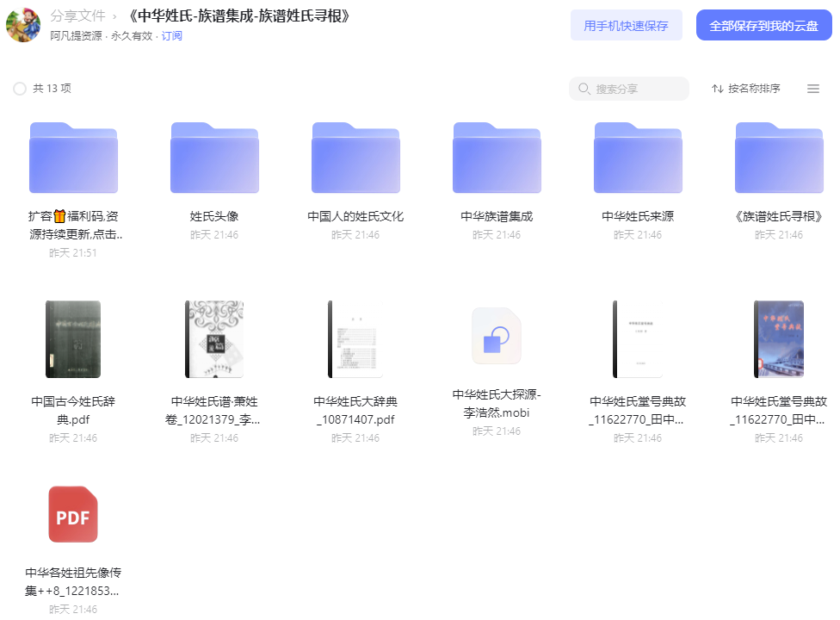Toggle the select-all circle beside 共 13 项

[20, 89]
